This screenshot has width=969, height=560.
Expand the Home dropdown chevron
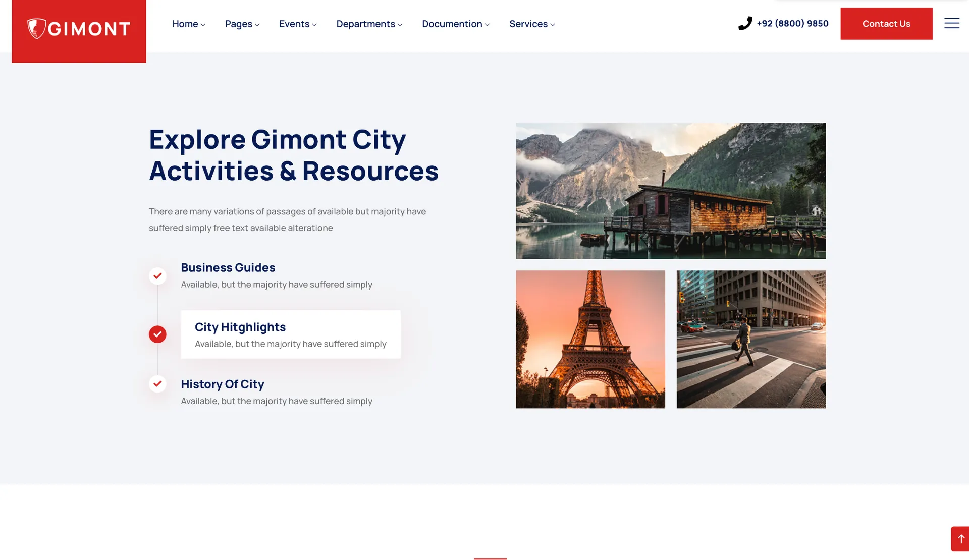(x=203, y=25)
